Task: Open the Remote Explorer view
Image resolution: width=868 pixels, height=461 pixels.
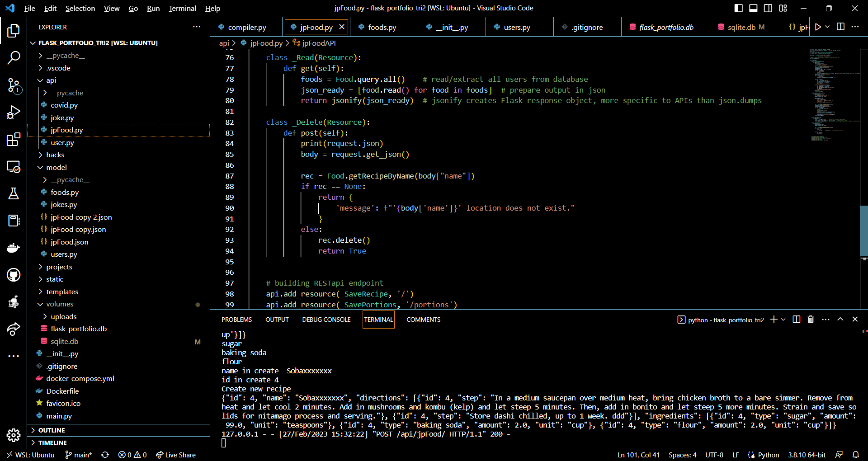Action: [14, 166]
